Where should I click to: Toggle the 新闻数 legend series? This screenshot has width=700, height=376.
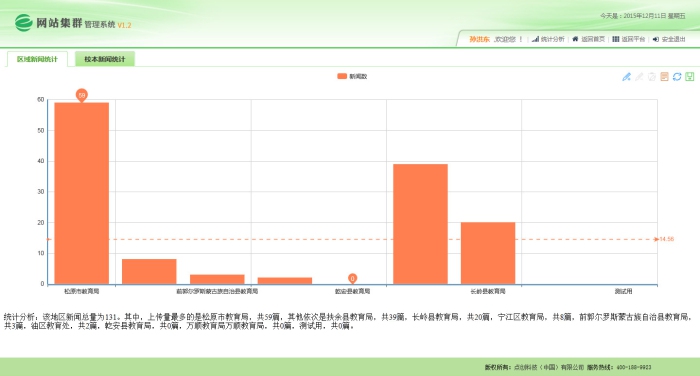pos(352,76)
